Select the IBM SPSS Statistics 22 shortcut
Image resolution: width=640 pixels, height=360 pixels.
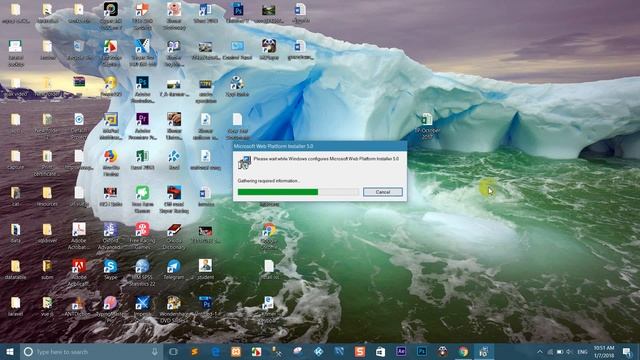click(x=142, y=272)
